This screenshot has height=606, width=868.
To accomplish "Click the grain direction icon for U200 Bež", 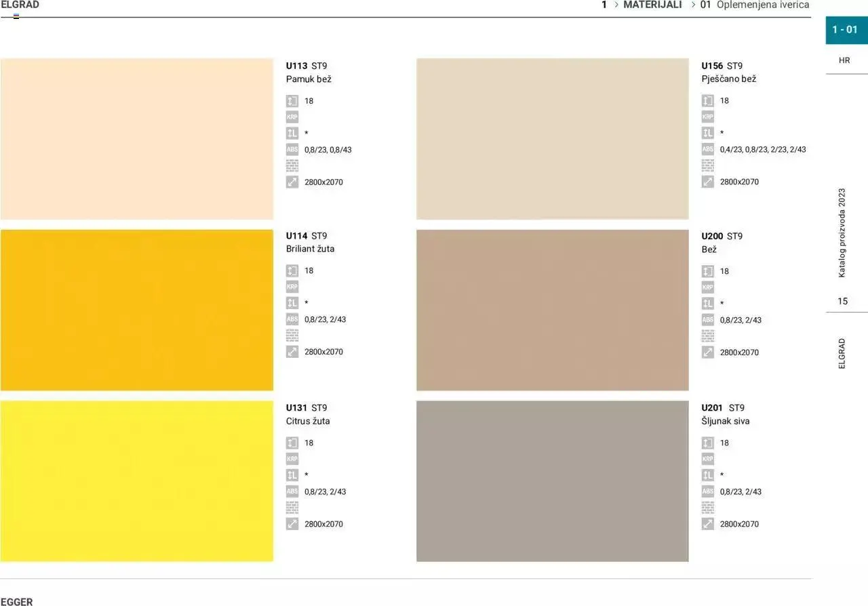I will (x=708, y=304).
